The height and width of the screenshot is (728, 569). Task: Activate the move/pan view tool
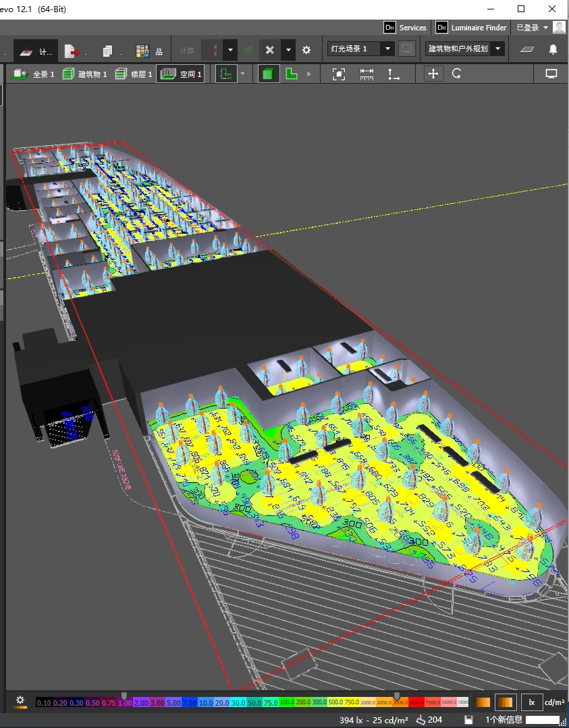(433, 74)
